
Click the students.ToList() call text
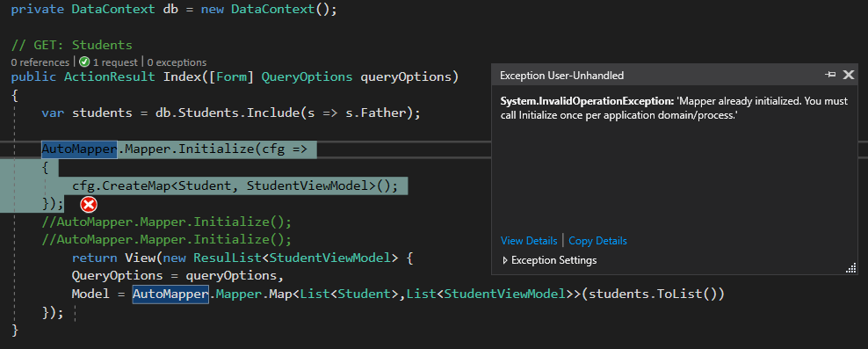tap(653, 294)
